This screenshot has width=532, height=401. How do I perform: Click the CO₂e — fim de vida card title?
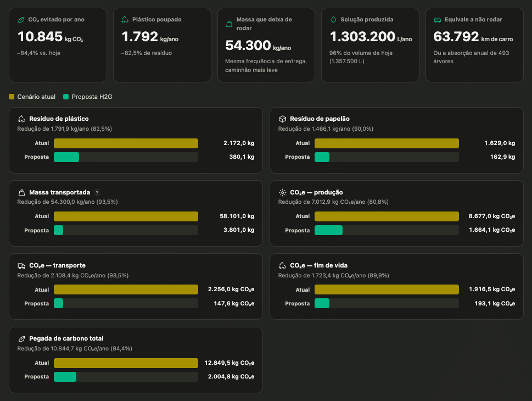319,265
